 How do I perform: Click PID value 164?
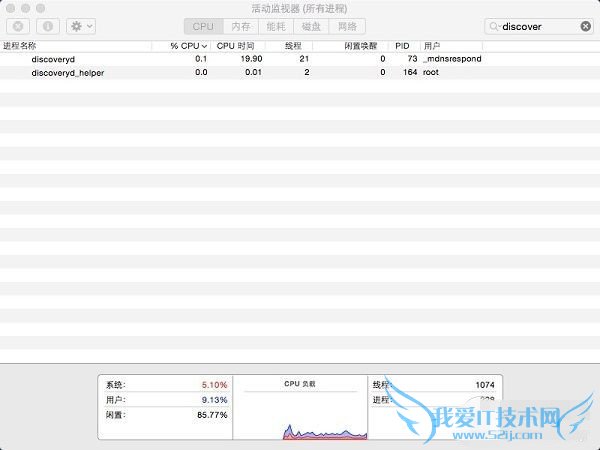[x=410, y=72]
